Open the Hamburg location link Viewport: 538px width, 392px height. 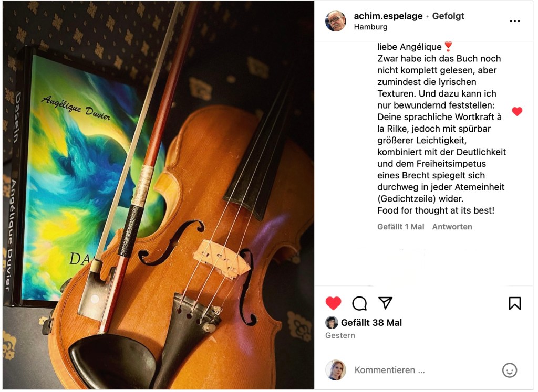click(370, 27)
